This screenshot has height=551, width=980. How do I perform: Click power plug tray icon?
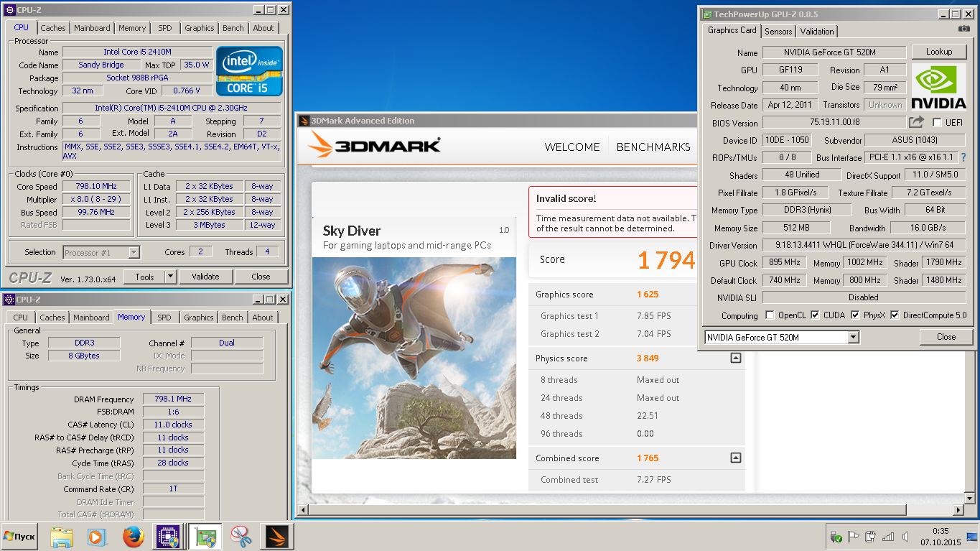[x=871, y=537]
